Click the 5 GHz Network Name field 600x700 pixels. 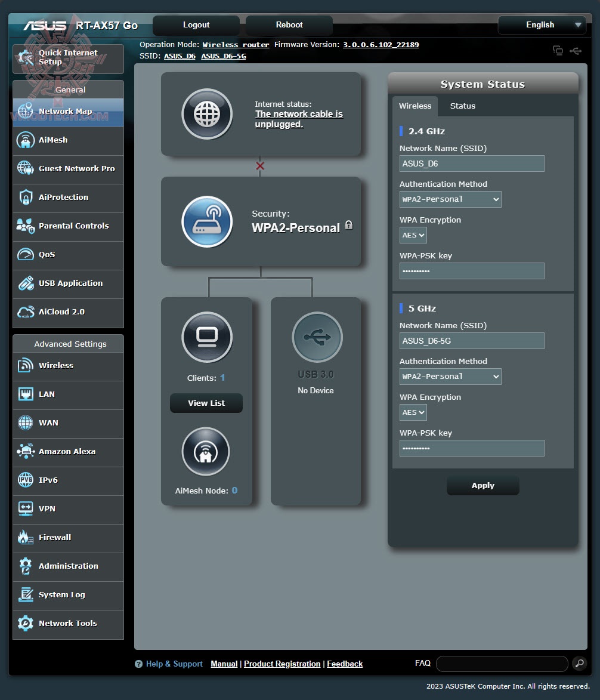pyautogui.click(x=472, y=341)
